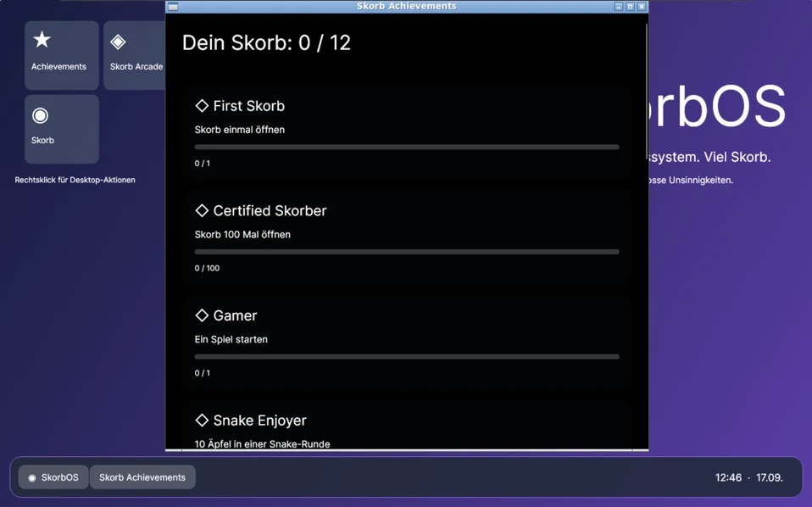Click the taskbar clock showing 12:46
812x507 pixels.
(x=728, y=477)
